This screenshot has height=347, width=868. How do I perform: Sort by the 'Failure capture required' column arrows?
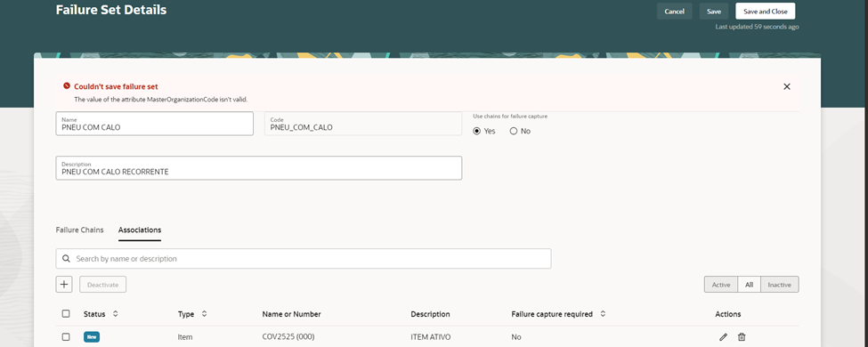point(603,314)
